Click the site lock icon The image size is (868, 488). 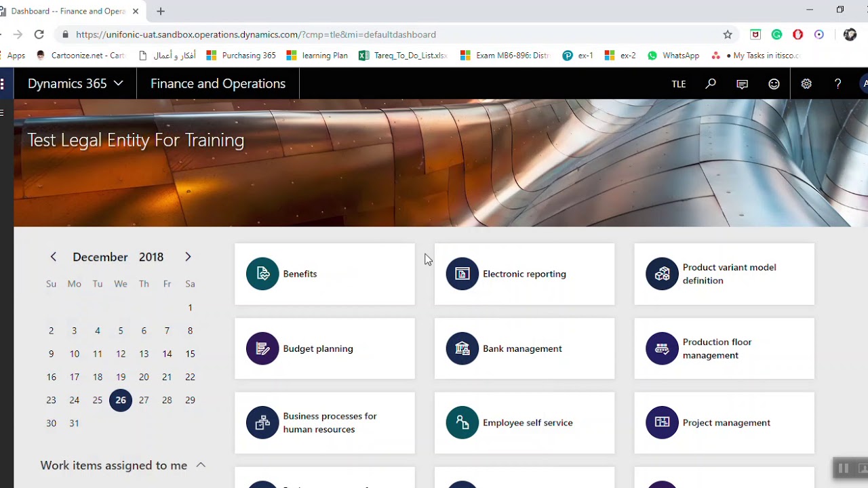[x=65, y=35]
